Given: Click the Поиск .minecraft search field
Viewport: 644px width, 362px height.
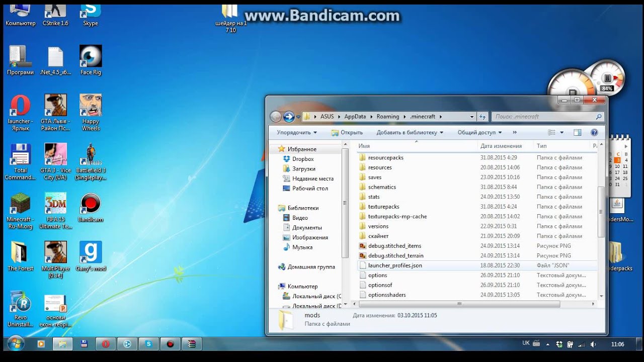Looking at the screenshot, I should pyautogui.click(x=547, y=117).
